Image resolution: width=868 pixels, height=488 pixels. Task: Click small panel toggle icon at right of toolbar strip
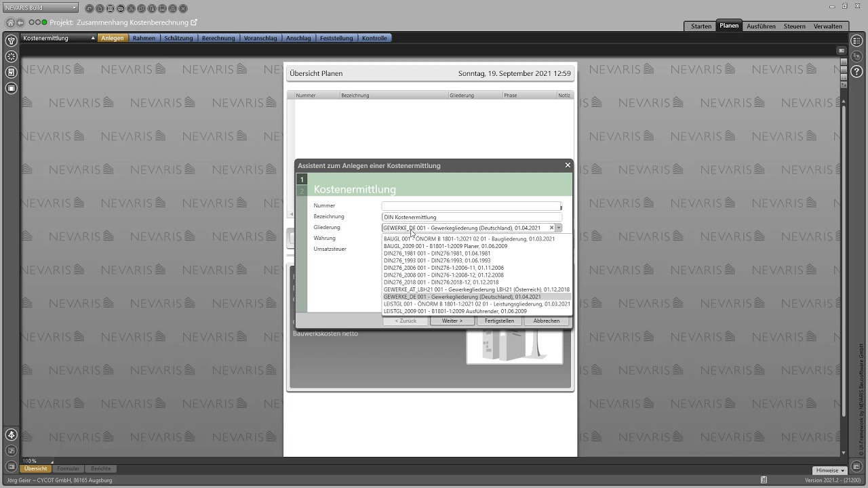842,50
